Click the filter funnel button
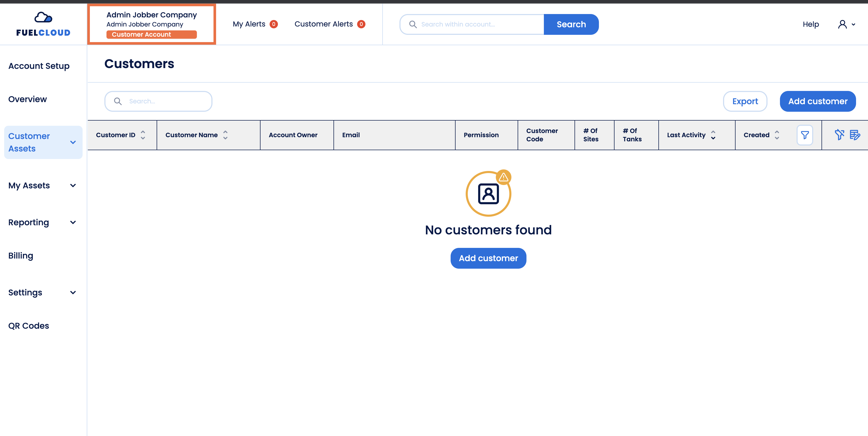The width and height of the screenshot is (868, 436). [x=805, y=135]
